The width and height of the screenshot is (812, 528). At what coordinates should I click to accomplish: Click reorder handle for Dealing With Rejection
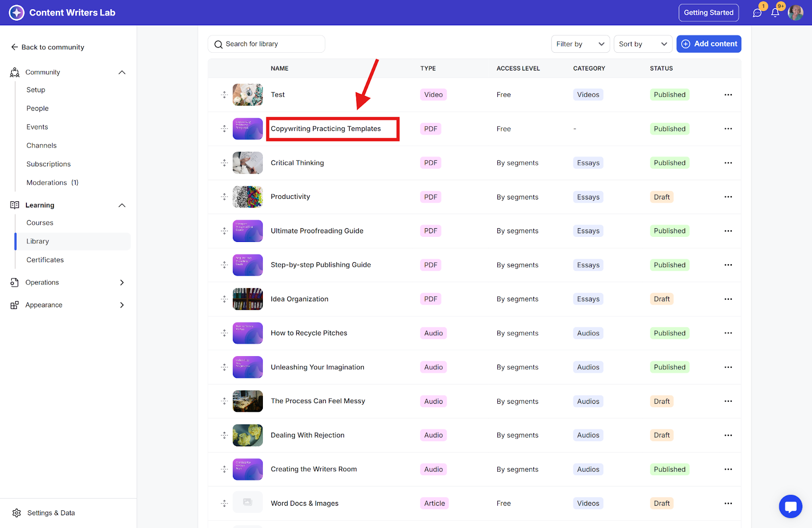point(224,435)
